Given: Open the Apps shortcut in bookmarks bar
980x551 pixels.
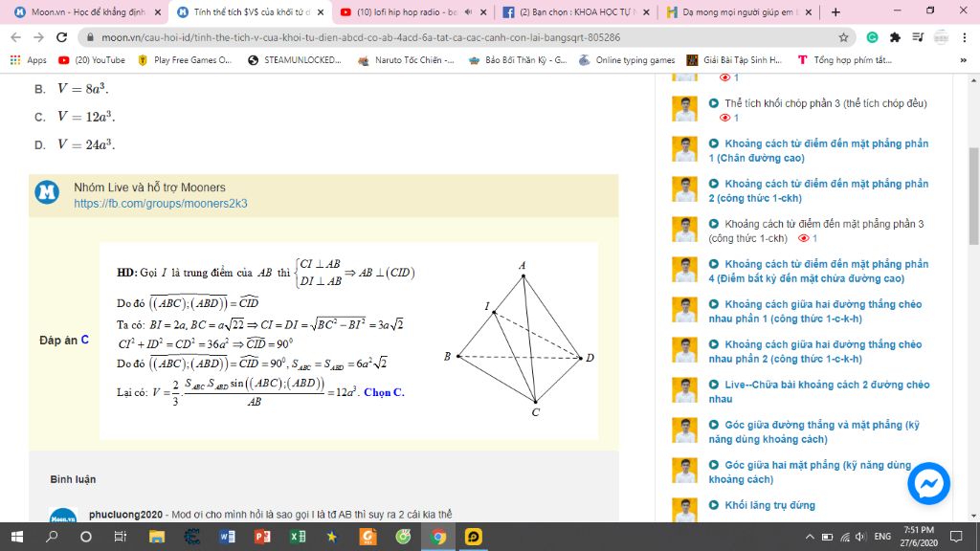Looking at the screenshot, I should [x=28, y=60].
